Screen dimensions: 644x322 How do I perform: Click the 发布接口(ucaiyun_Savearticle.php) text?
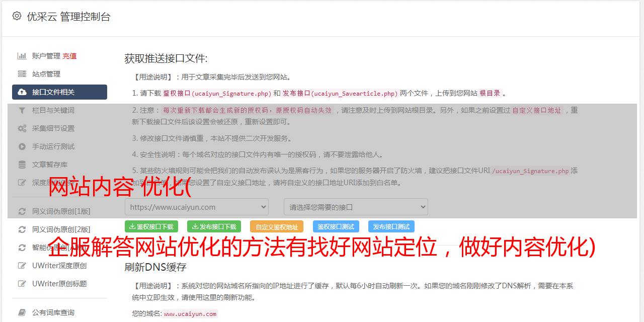341,93
